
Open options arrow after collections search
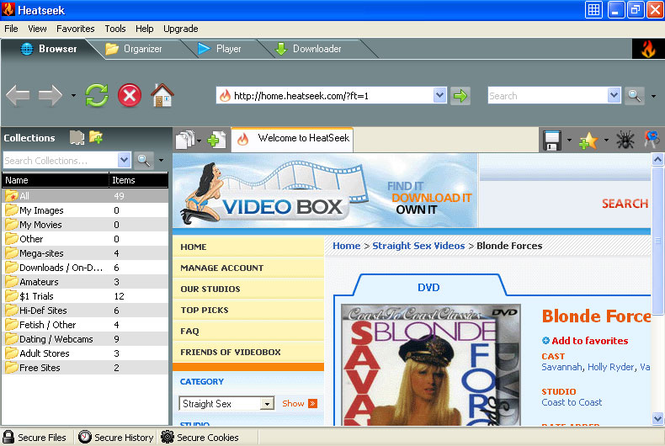[x=161, y=160]
